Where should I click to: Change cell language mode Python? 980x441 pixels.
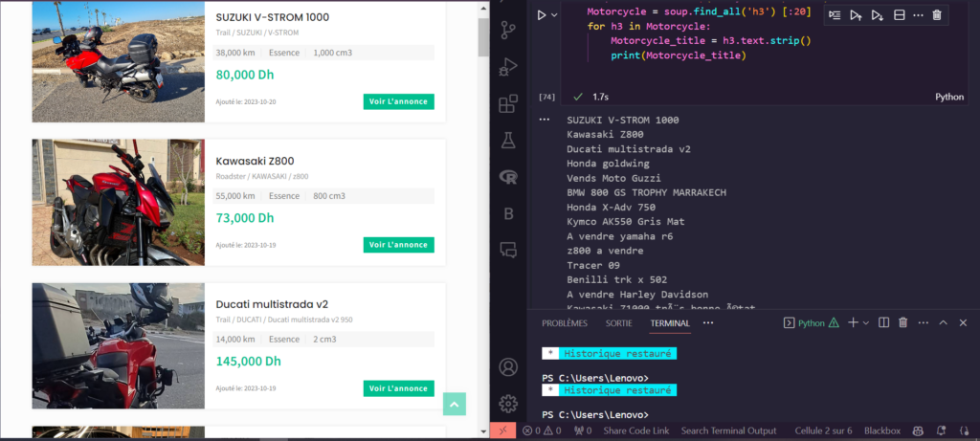(949, 97)
